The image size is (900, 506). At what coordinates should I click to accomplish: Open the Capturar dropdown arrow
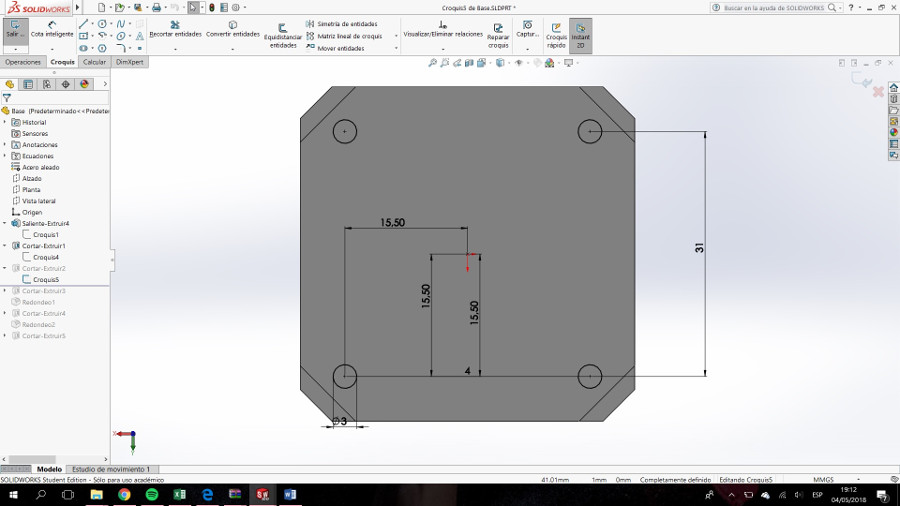[x=527, y=49]
